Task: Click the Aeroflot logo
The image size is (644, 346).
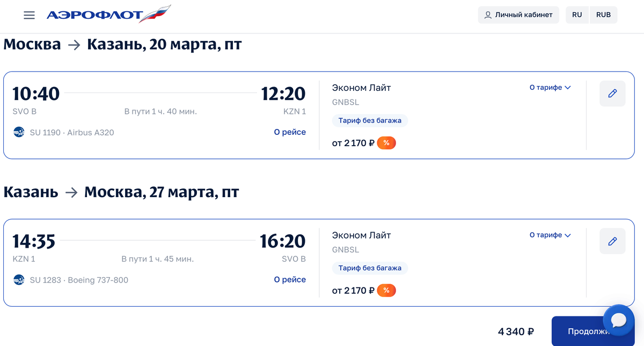Action: 108,15
